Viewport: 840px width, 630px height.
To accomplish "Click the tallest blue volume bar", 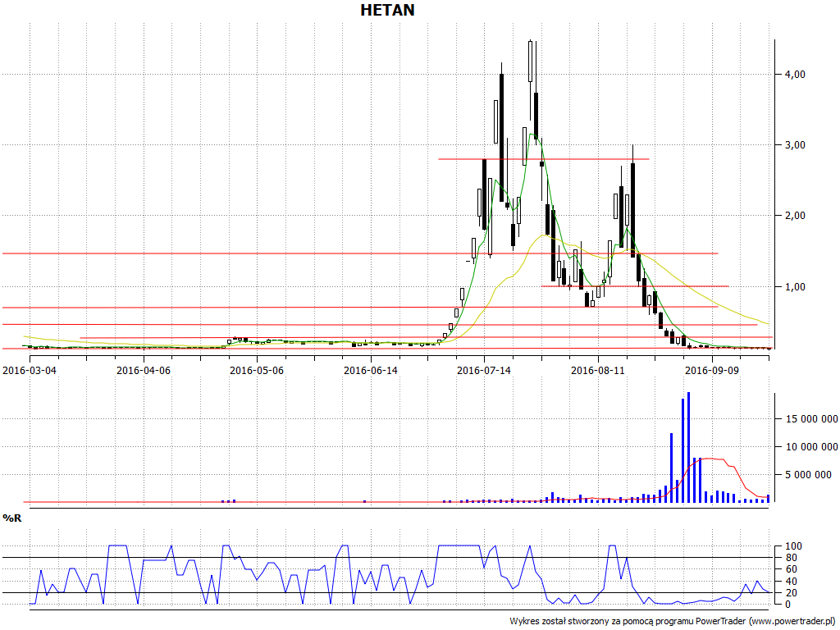I will [688, 447].
